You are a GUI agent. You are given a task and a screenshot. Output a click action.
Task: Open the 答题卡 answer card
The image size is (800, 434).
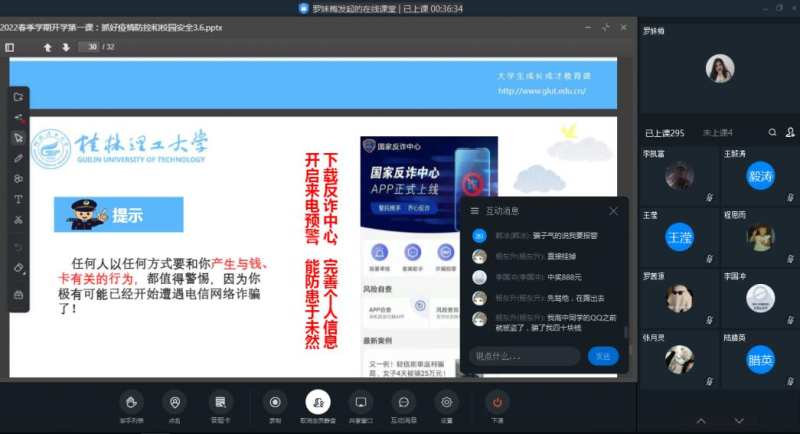coord(221,402)
